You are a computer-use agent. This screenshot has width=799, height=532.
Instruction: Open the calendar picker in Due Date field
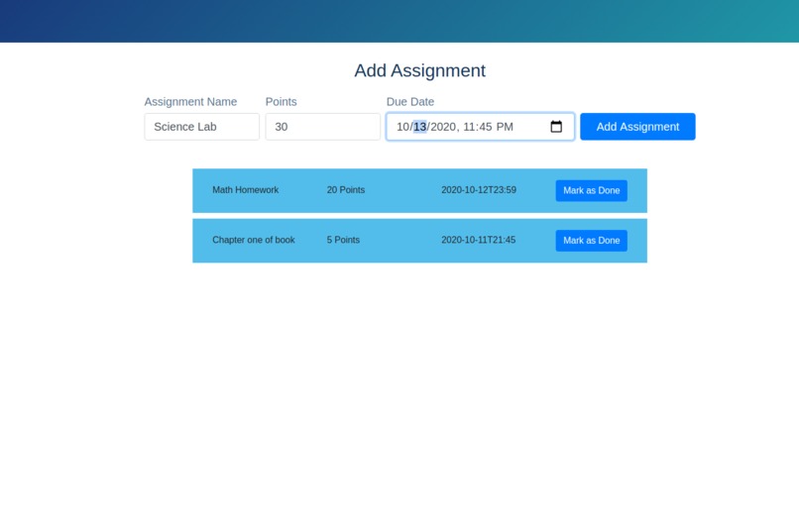click(x=556, y=126)
